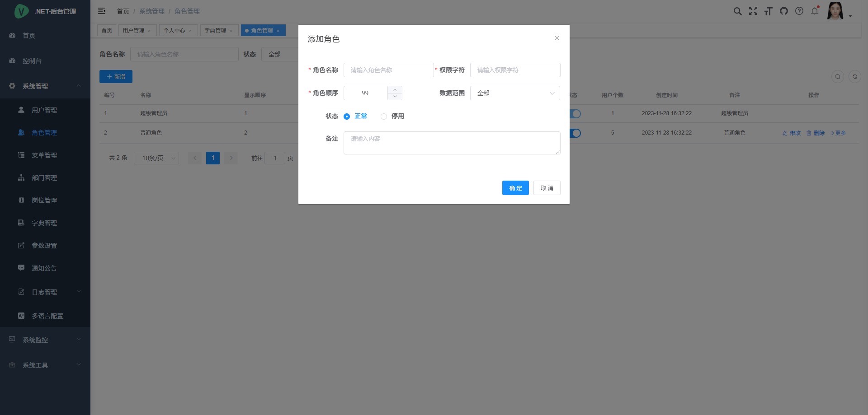This screenshot has height=415, width=868.
Task: Click the next page arrow
Action: click(231, 158)
